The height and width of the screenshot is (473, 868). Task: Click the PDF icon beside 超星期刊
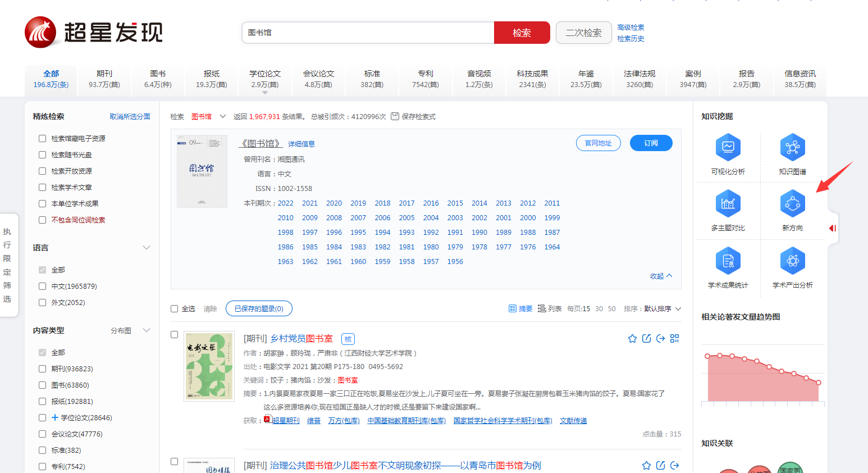268,419
